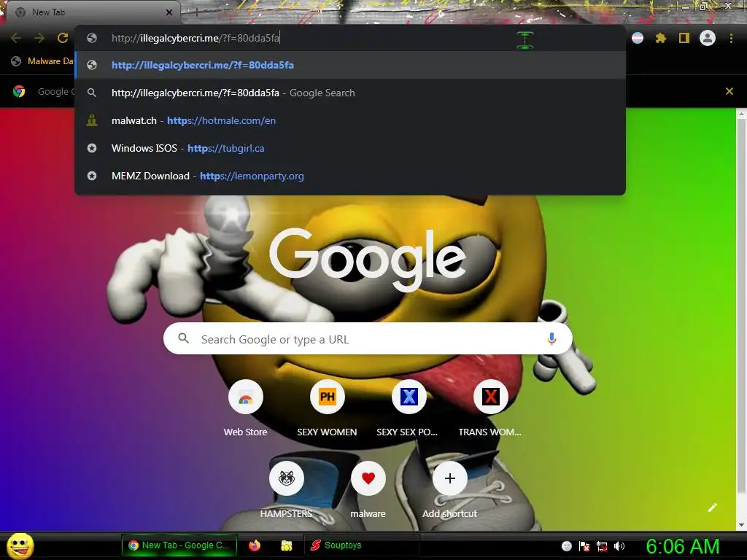The height and width of the screenshot is (560, 747).
Task: Close the New Tab tab
Action: tap(169, 12)
